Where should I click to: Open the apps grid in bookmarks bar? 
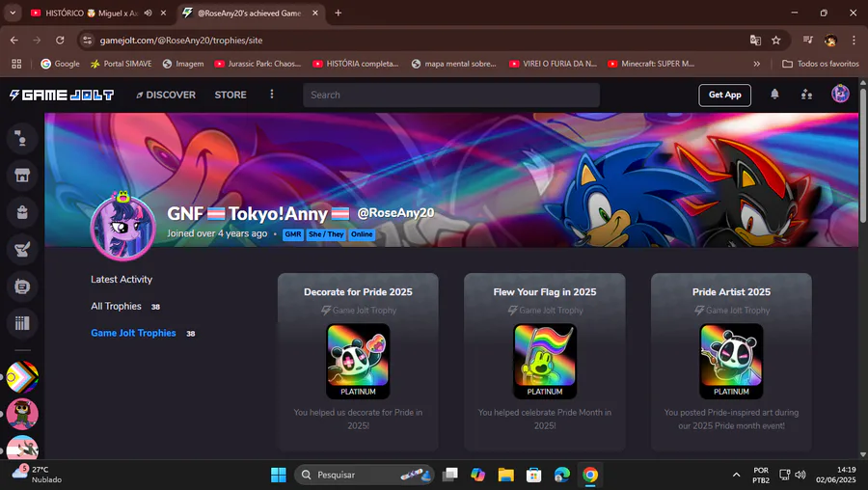(16, 64)
